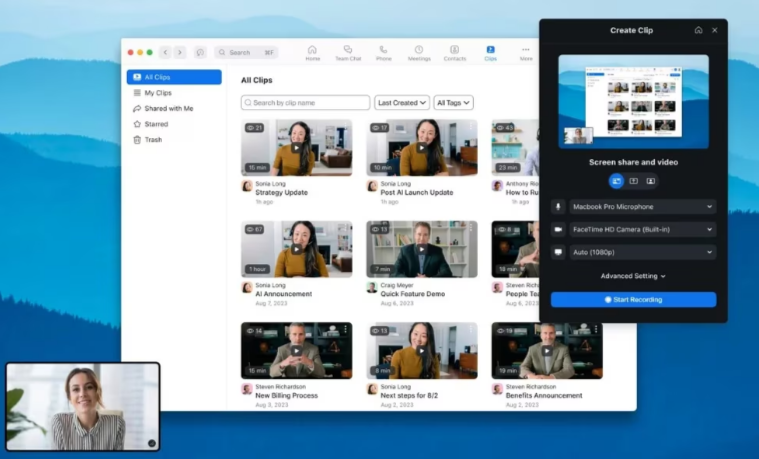Click the back navigation arrow

[165, 52]
